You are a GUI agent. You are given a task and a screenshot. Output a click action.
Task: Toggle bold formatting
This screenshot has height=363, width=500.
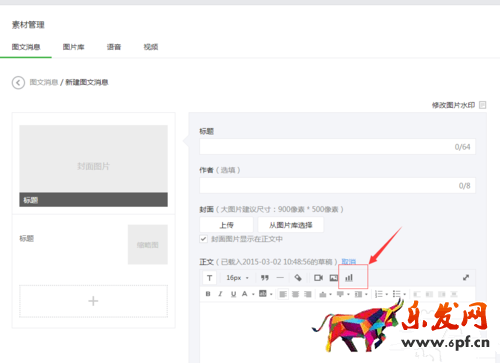(x=208, y=294)
